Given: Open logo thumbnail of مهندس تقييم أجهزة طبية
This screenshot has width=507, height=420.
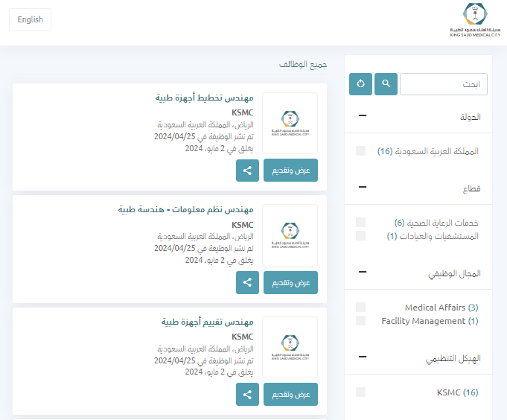Looking at the screenshot, I should [x=290, y=348].
